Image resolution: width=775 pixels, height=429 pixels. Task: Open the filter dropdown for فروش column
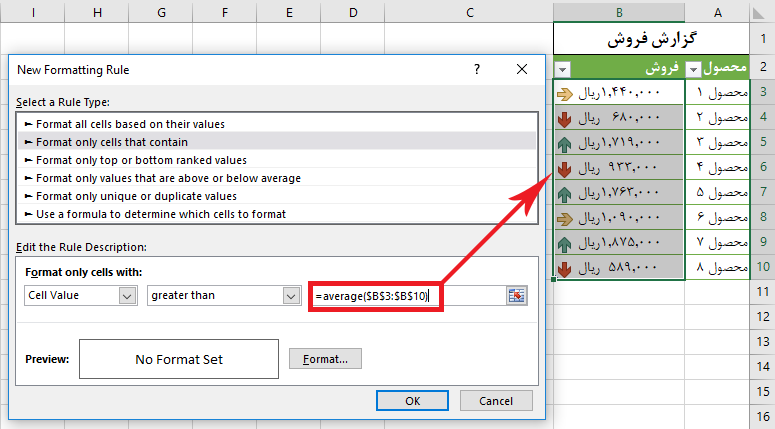coord(563,70)
